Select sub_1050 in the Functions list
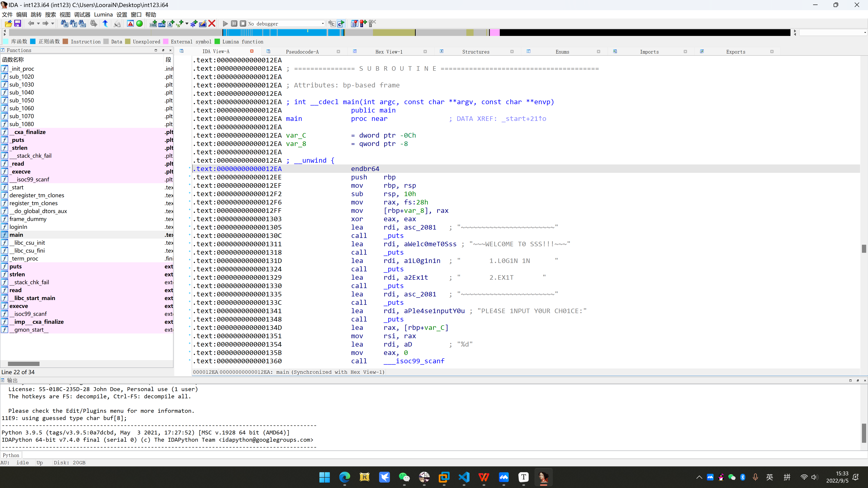Screen dimensions: 868x488 [x=87, y=100]
